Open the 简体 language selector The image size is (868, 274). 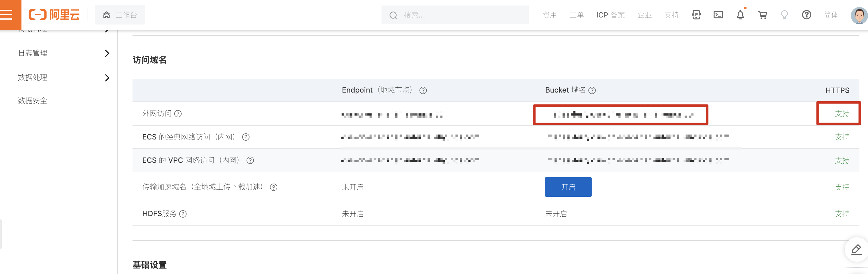click(831, 15)
